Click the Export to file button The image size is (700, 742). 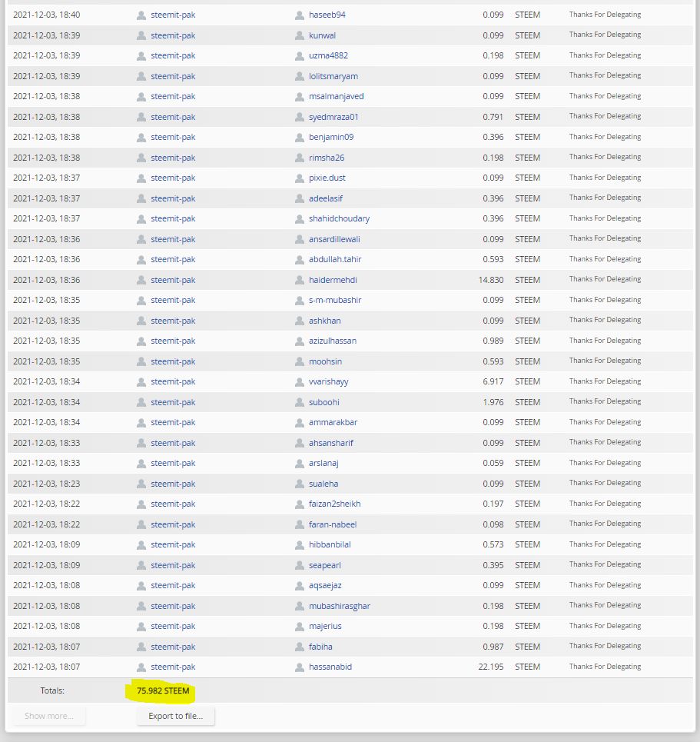[x=175, y=716]
